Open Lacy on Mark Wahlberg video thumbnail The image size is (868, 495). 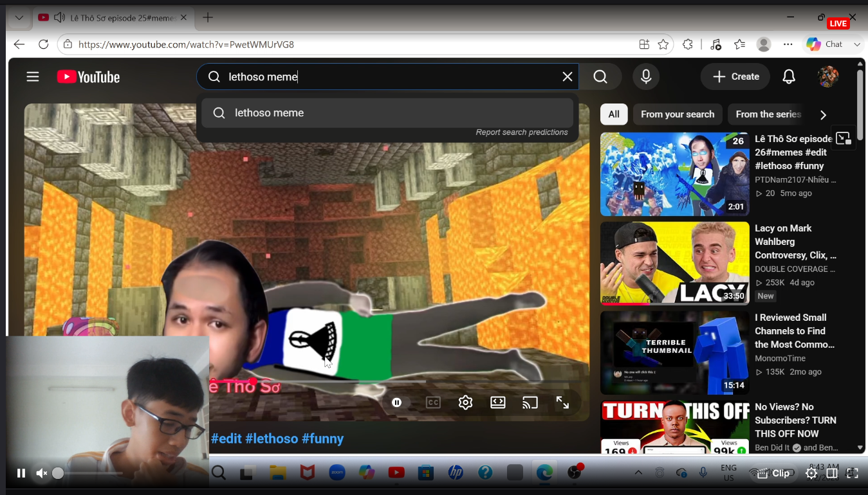(674, 263)
